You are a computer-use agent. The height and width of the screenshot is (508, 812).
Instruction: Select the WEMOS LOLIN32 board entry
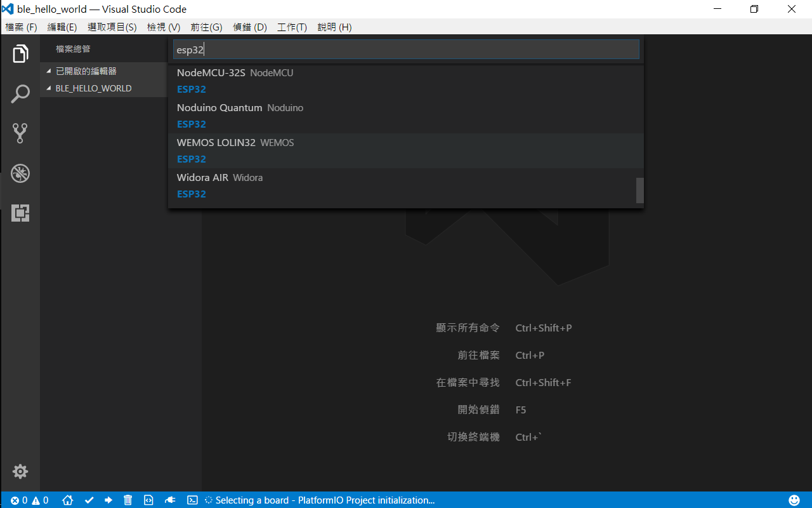[406, 150]
